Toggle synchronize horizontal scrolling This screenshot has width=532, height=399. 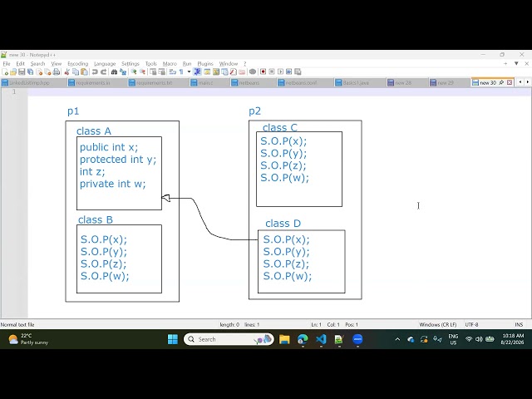[162, 72]
